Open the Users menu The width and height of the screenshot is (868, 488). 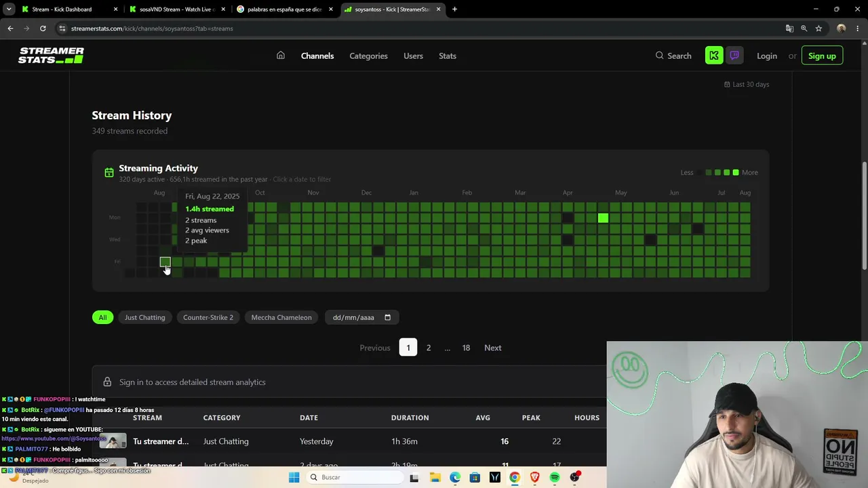(x=414, y=56)
